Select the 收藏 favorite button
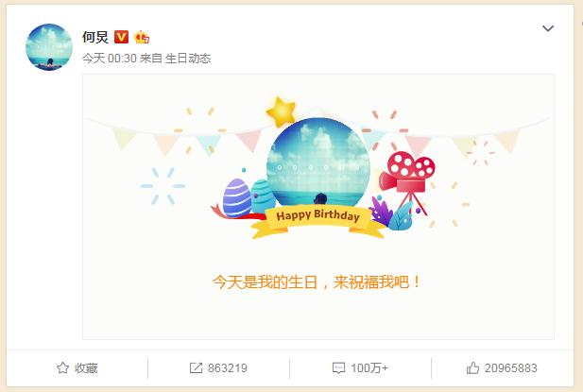 click(x=77, y=367)
